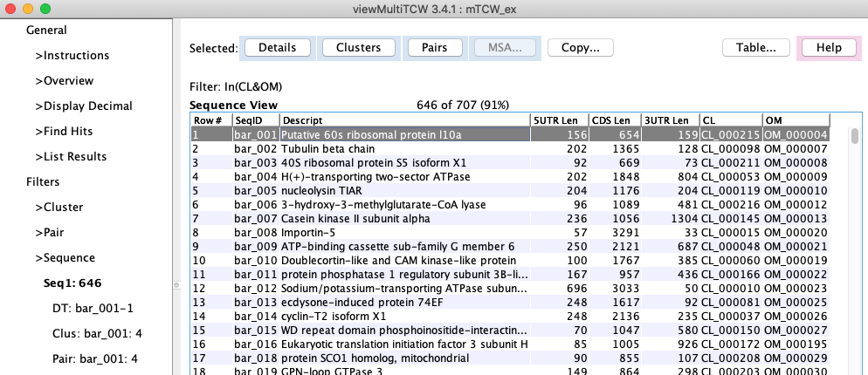Open >Display Decimal settings
The image size is (868, 375).
(84, 106)
